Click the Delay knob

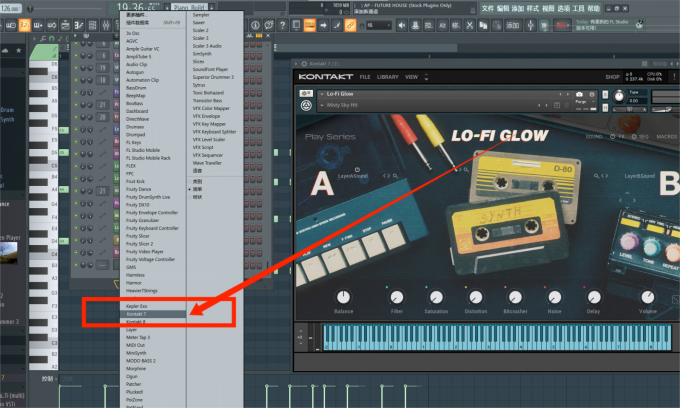coord(593,297)
